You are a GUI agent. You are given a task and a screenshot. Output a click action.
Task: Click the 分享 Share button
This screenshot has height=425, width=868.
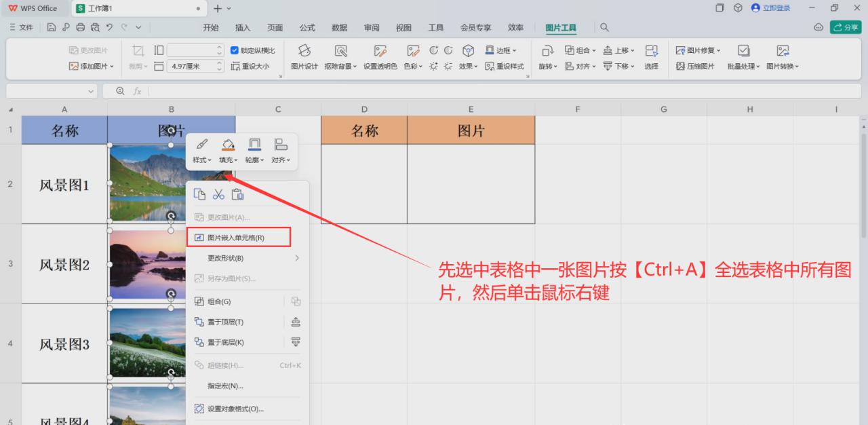[846, 27]
